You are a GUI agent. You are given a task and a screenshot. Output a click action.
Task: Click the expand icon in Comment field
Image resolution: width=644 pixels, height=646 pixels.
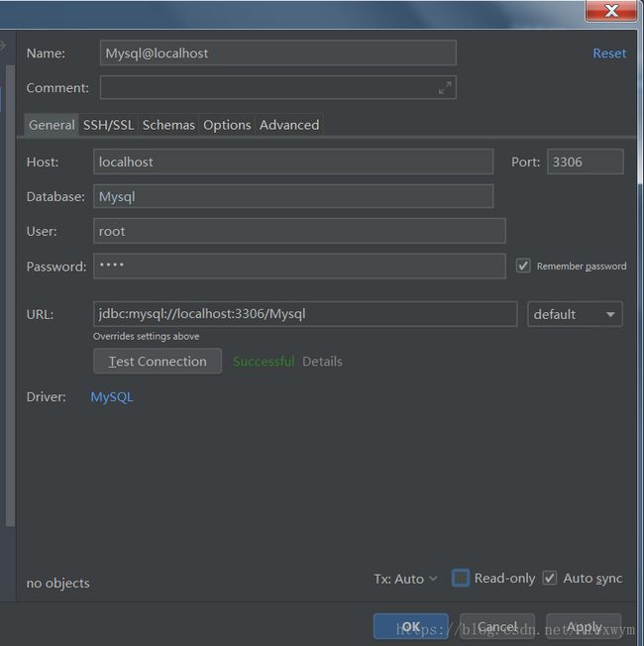tap(445, 87)
